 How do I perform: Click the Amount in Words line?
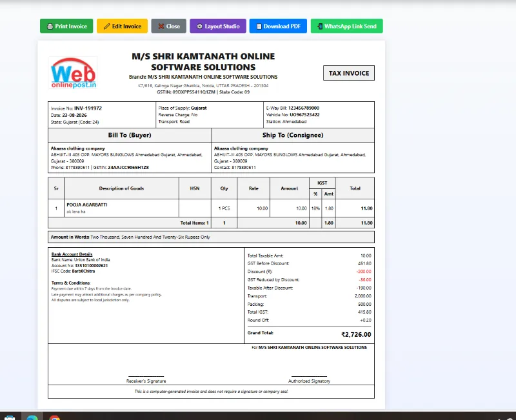(211, 237)
